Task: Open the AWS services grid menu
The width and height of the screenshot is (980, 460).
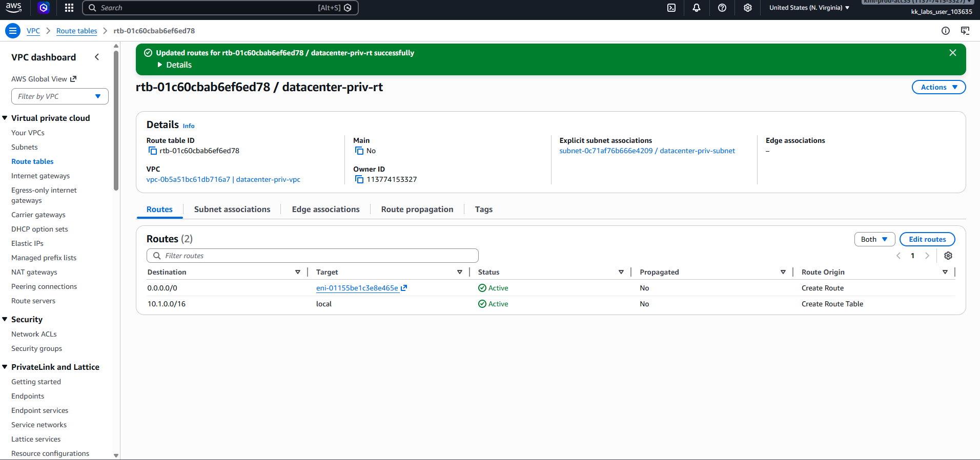Action: coord(69,8)
